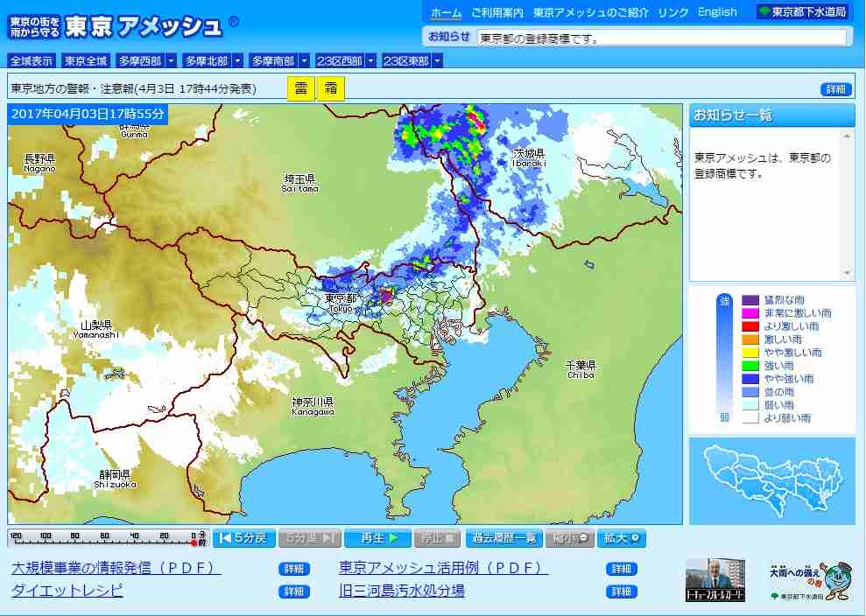Click the 山梨県 Yamanashi label on map
Viewport: 866px width, 616px height.
(x=96, y=329)
